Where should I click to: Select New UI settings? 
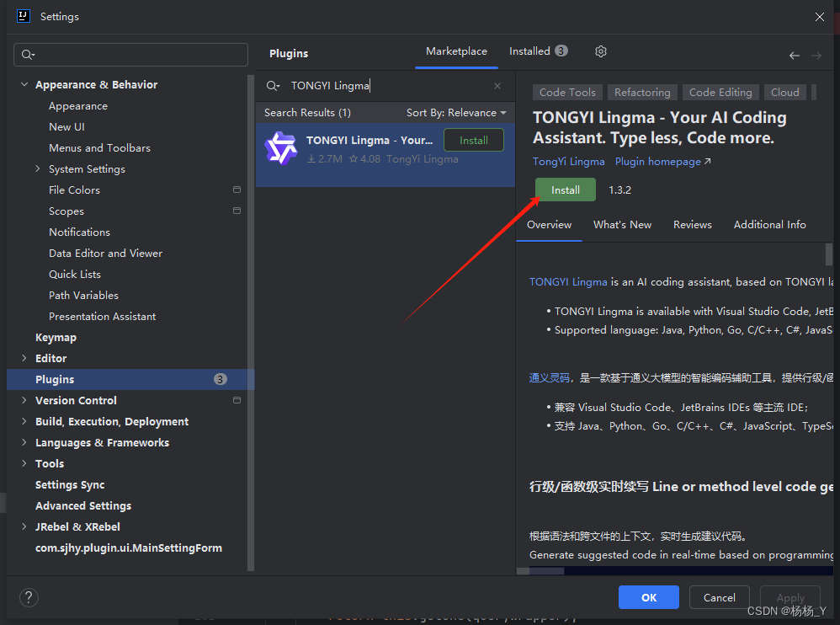click(x=66, y=127)
